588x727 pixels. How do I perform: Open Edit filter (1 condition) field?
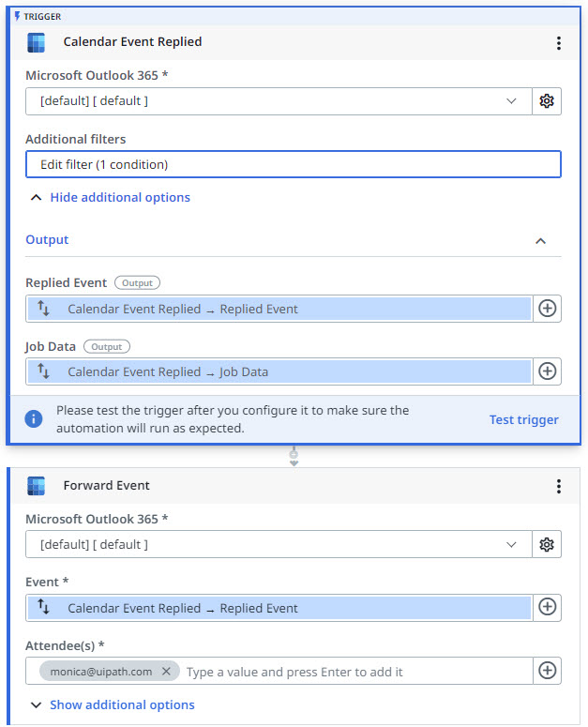click(x=294, y=164)
